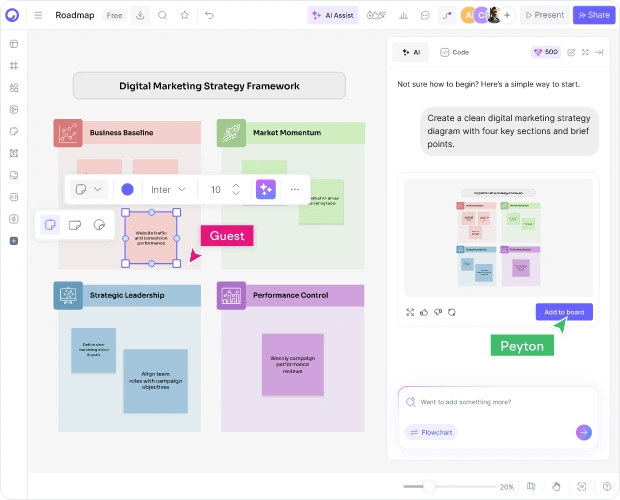Give the result a thumbs up
Viewport: 620px width, 500px height.
click(424, 312)
